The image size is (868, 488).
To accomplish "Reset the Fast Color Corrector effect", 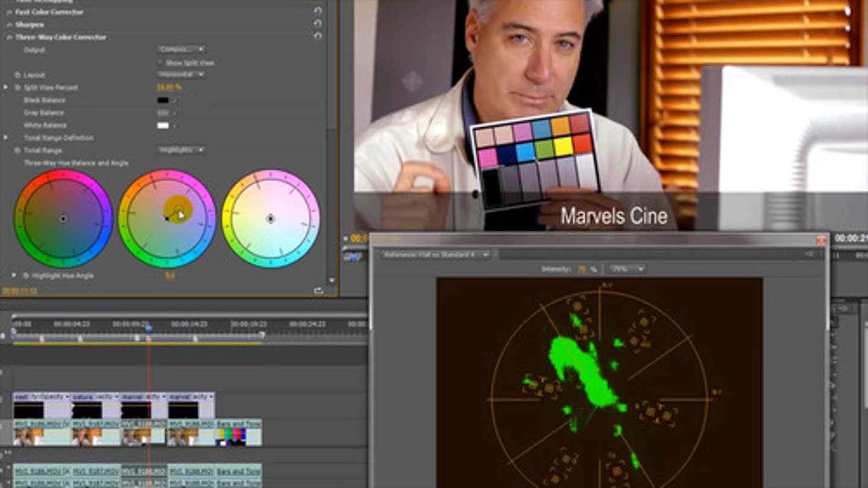I will point(318,11).
